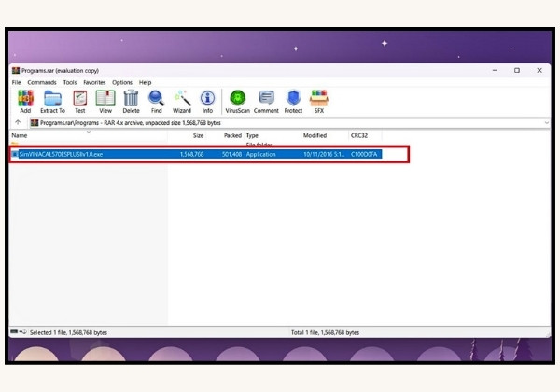Minimize the WinRAR window

click(495, 70)
